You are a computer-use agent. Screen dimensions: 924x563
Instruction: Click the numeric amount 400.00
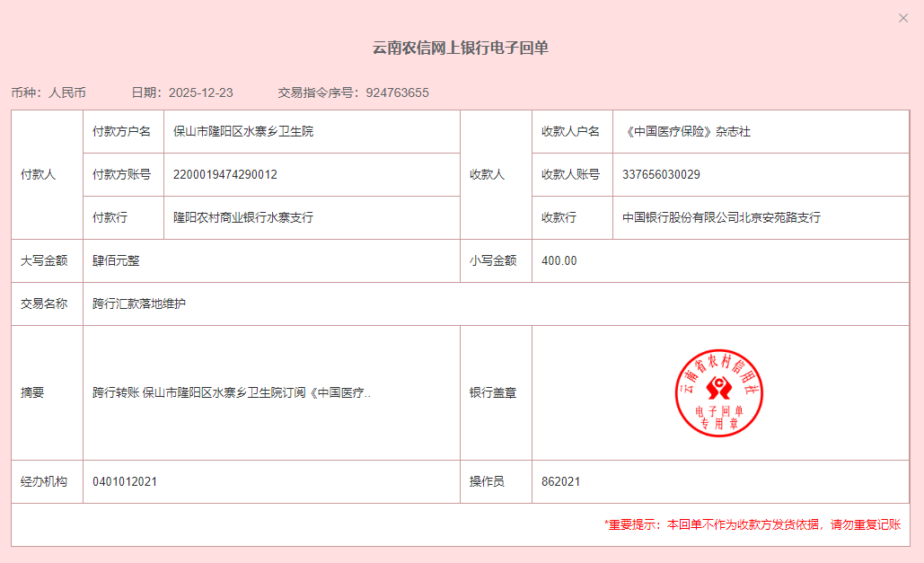tap(559, 260)
